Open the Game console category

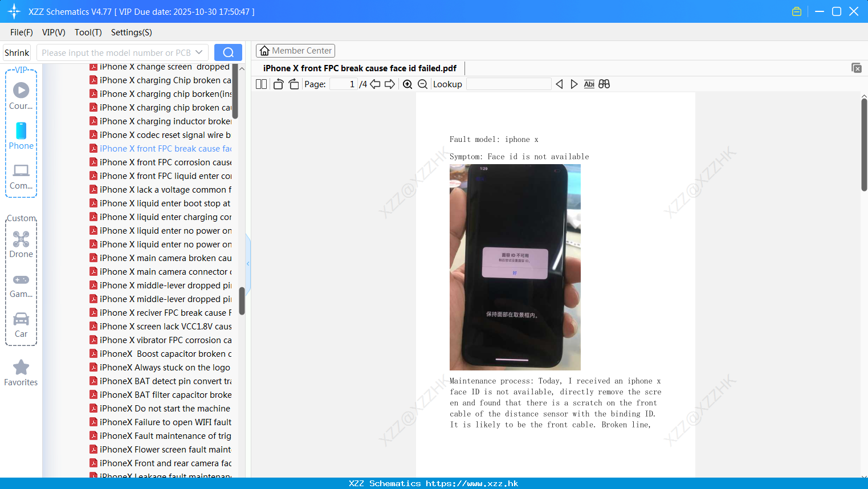(21, 286)
